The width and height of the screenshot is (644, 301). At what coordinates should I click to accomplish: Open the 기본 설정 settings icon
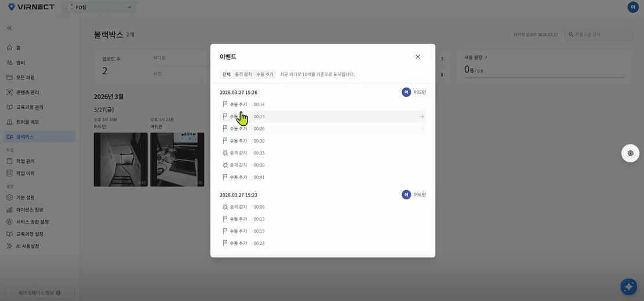click(9, 197)
